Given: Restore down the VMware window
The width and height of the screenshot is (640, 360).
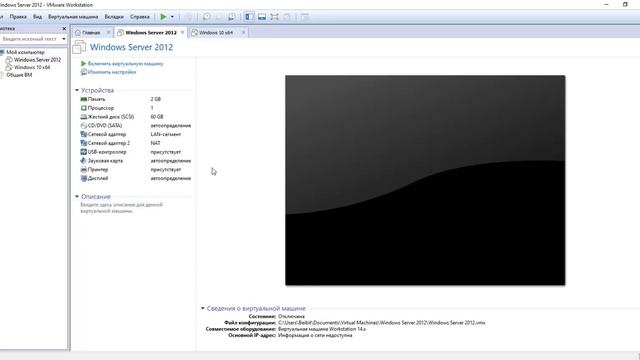Looking at the screenshot, I should click(625, 4).
